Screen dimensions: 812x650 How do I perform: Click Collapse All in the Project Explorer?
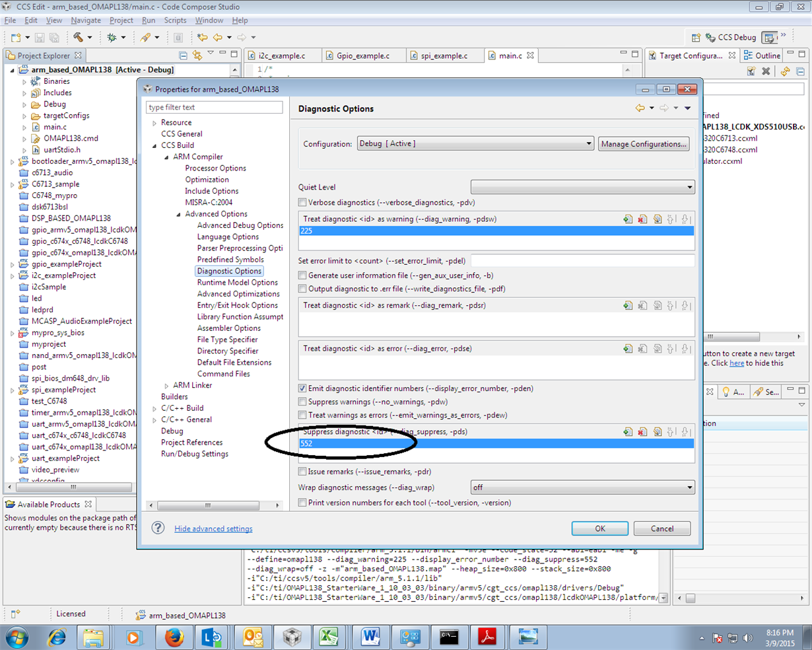(184, 55)
